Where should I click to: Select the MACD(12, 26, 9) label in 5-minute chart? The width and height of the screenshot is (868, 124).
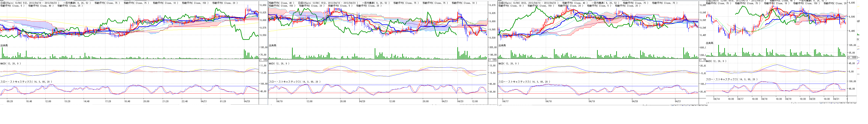point(10,64)
